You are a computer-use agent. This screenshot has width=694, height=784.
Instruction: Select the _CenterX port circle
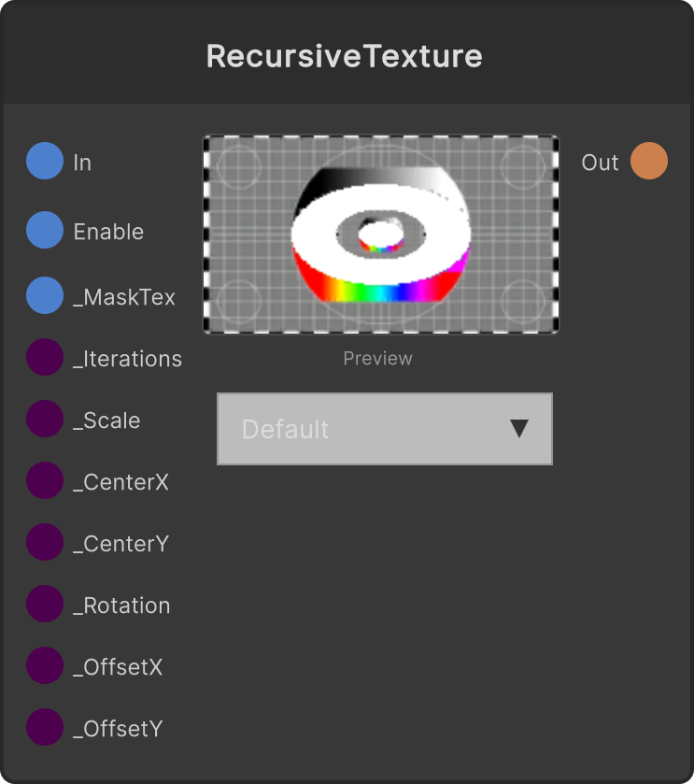pos(45,480)
